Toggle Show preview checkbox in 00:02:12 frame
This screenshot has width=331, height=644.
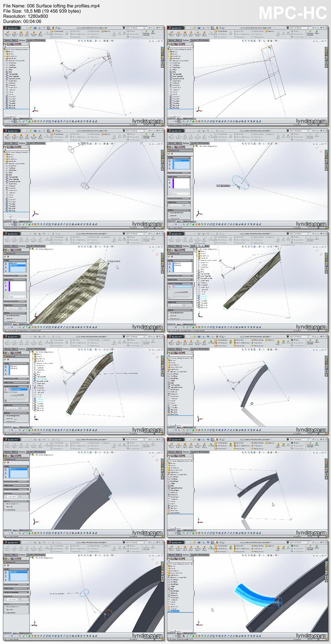pos(5,422)
